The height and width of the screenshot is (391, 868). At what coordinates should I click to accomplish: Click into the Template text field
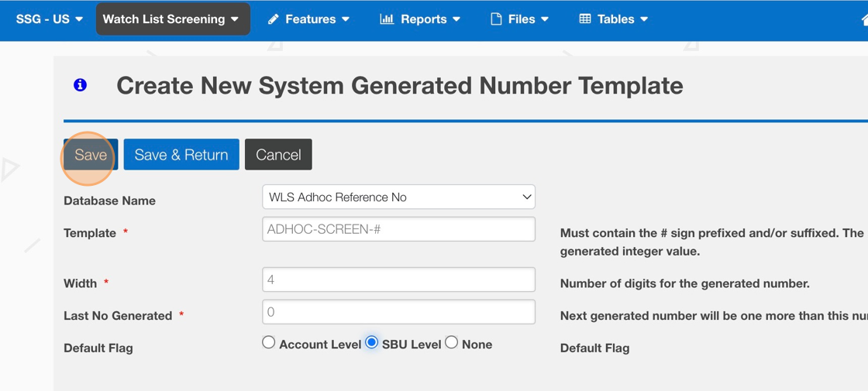[398, 229]
